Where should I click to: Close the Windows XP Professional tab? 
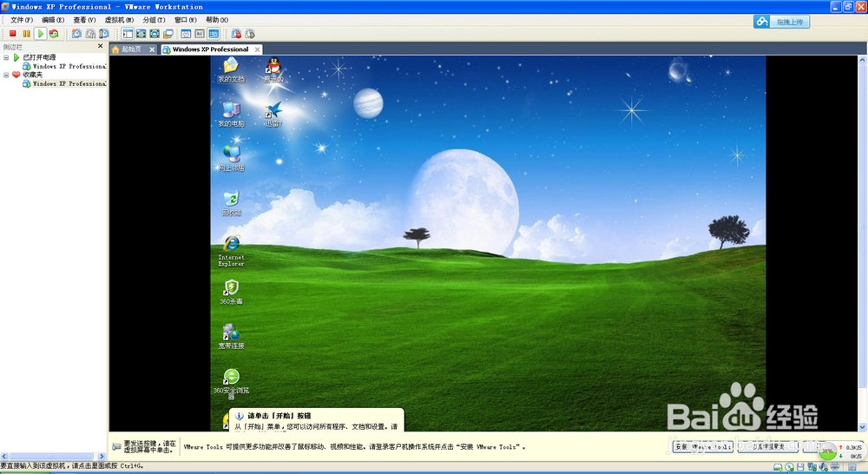[x=258, y=49]
